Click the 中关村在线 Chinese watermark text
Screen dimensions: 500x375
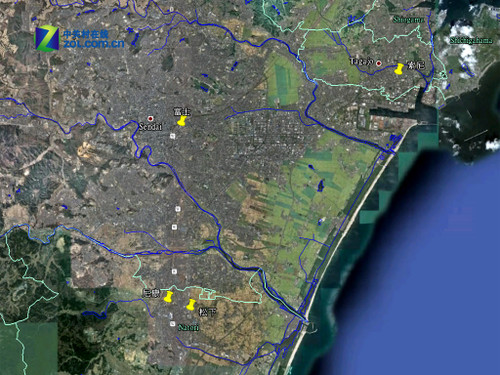point(86,34)
